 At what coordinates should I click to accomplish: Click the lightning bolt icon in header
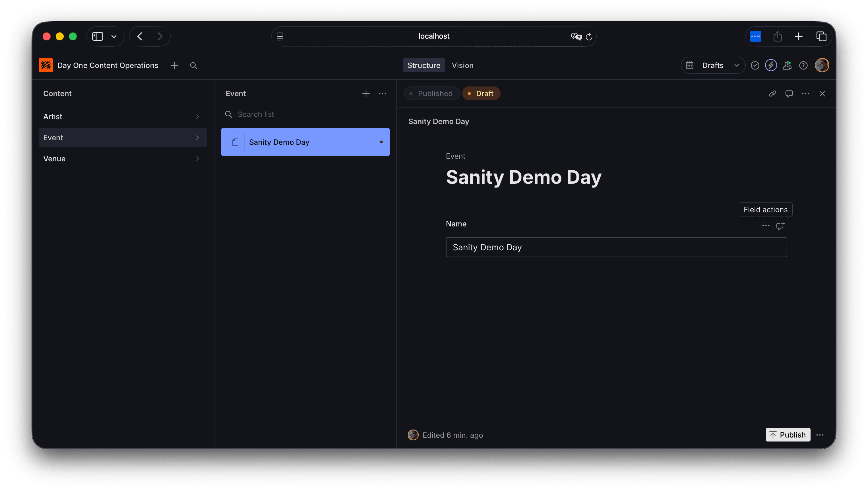770,65
